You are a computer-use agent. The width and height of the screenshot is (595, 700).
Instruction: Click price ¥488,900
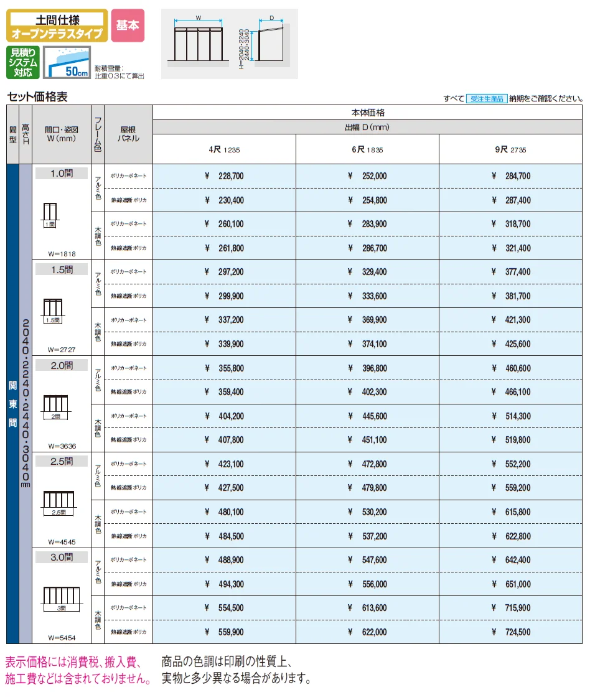224,560
